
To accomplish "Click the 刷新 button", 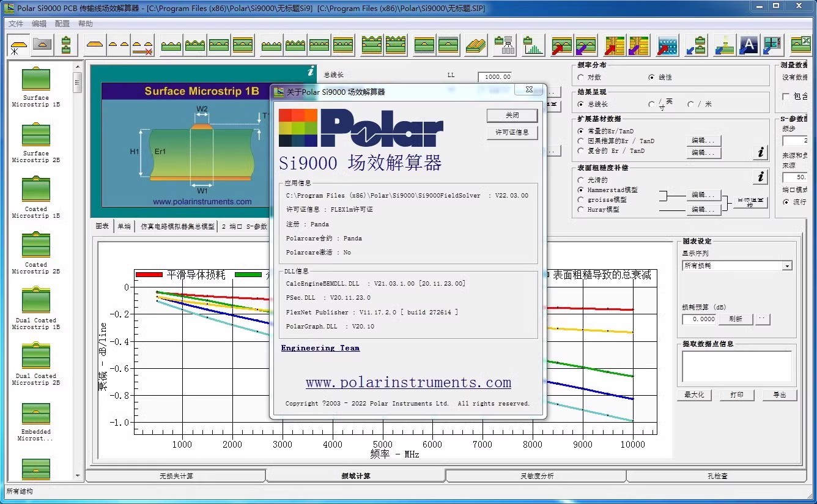I will point(736,319).
